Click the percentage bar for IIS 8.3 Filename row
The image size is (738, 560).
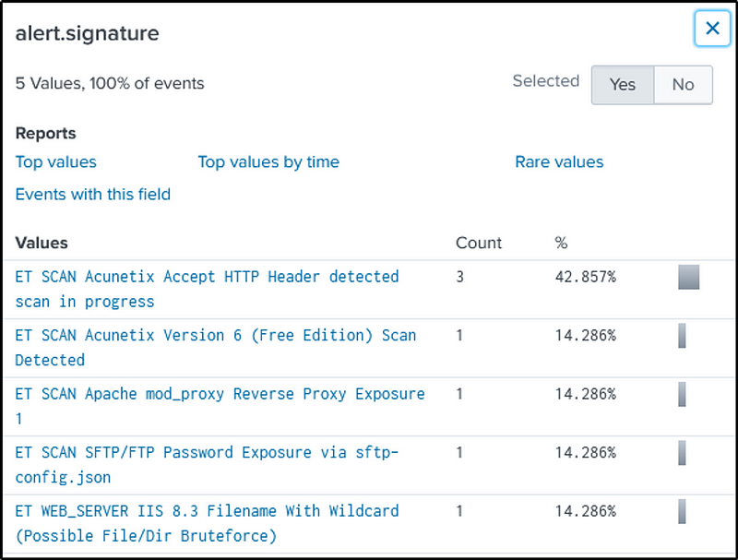682,512
